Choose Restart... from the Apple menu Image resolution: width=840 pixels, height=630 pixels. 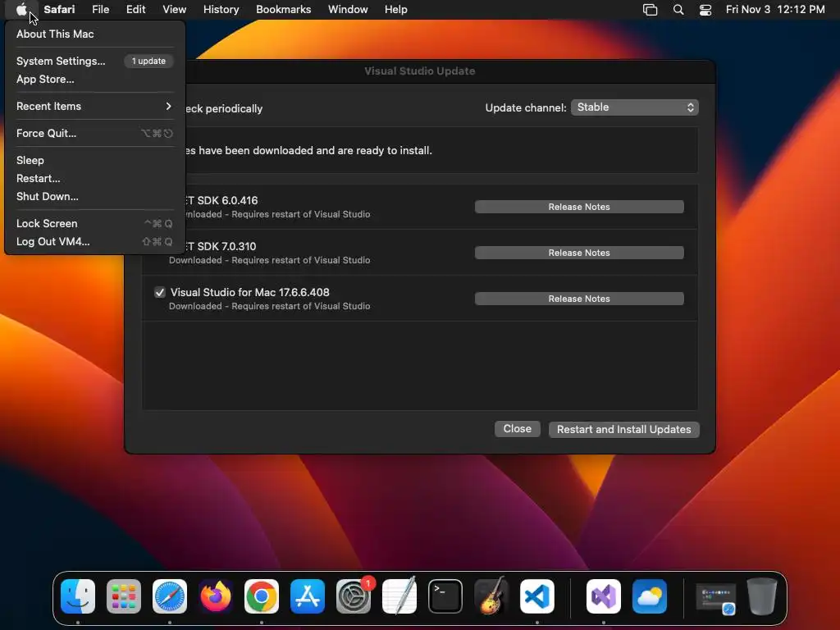94,178
